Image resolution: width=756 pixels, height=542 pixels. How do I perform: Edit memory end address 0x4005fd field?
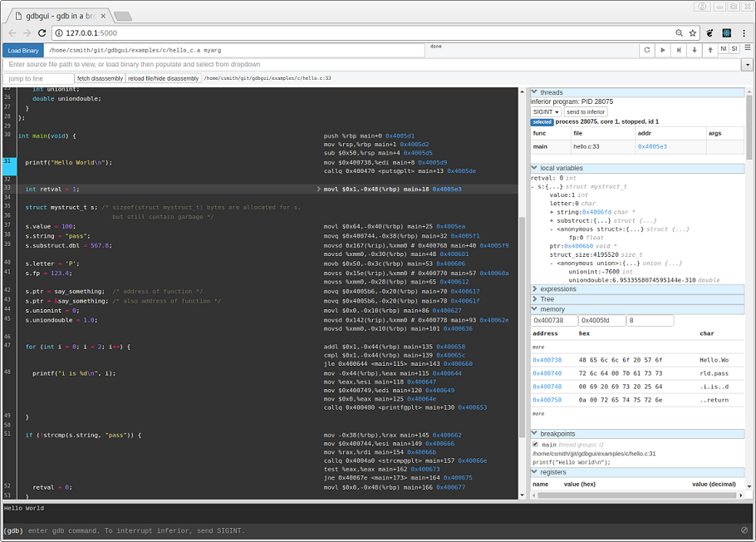[x=601, y=320]
